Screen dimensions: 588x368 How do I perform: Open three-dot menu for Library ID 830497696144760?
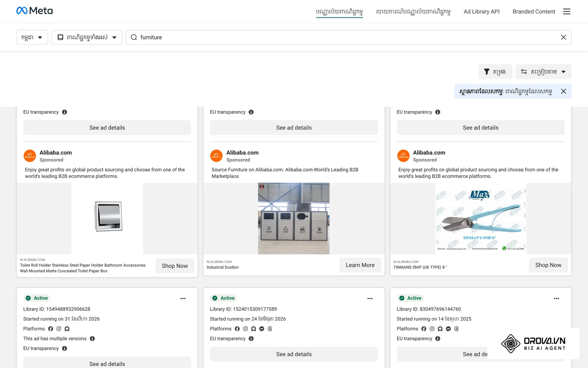(556, 298)
